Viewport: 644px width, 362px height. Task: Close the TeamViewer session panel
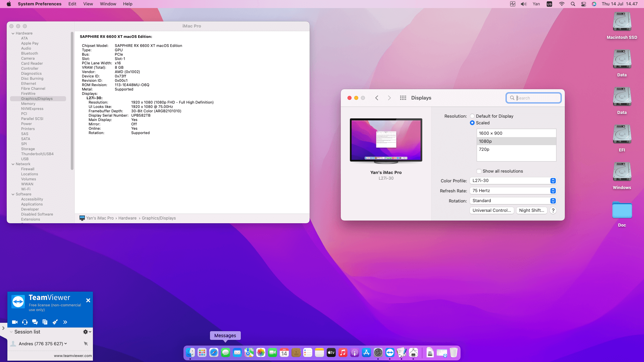coord(88,300)
